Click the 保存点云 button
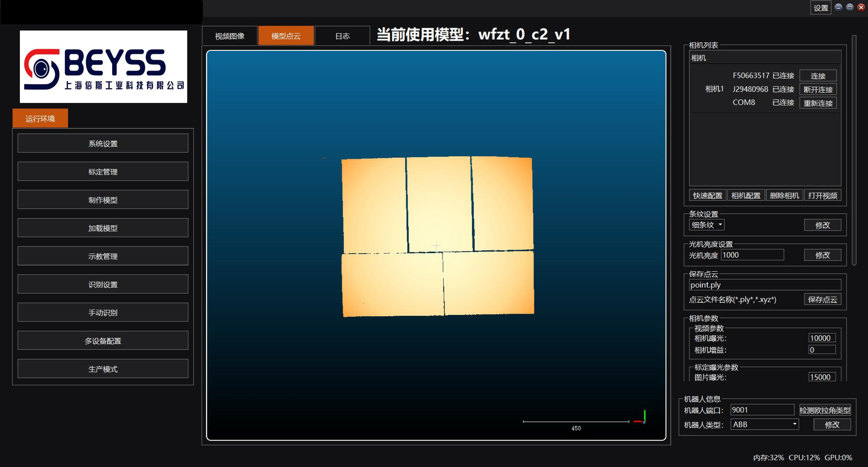 pos(823,299)
